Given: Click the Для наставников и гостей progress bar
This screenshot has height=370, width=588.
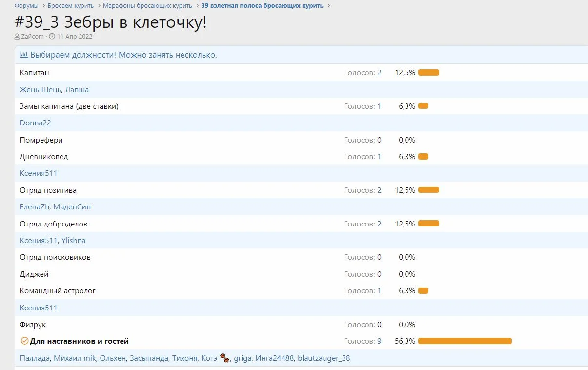Looking at the screenshot, I should (465, 341).
